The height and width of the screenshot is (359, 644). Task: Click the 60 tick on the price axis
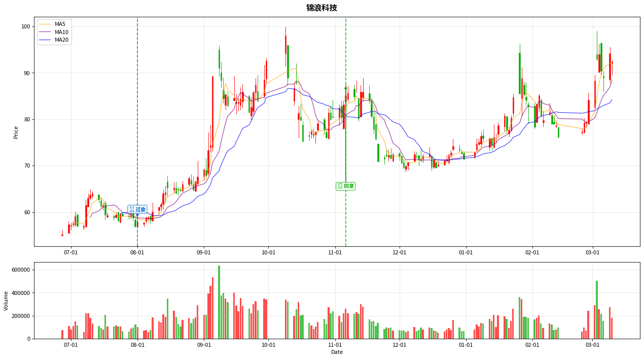point(27,212)
